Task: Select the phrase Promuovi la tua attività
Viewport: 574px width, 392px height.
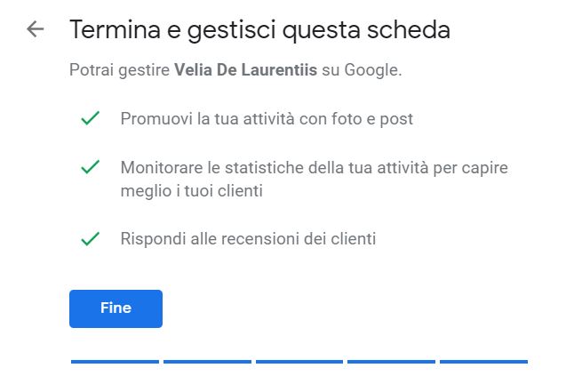Action: click(207, 119)
